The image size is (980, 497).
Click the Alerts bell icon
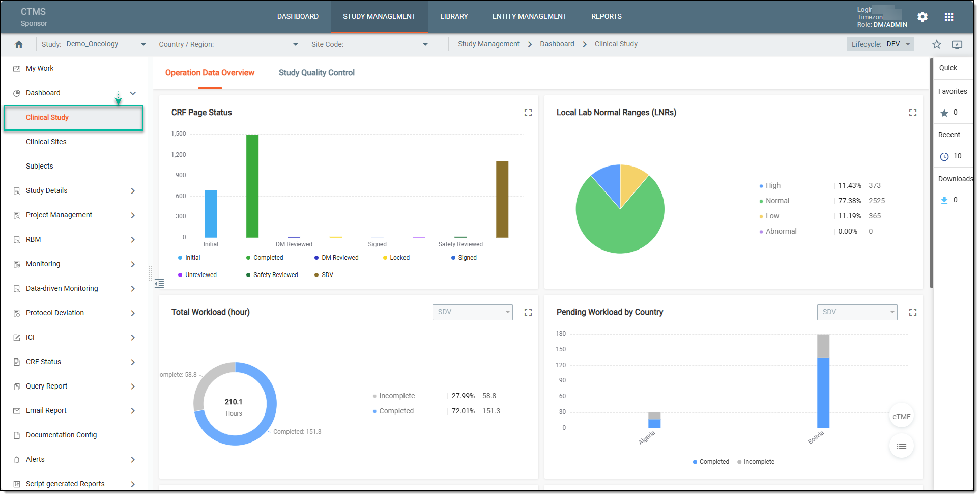point(17,460)
